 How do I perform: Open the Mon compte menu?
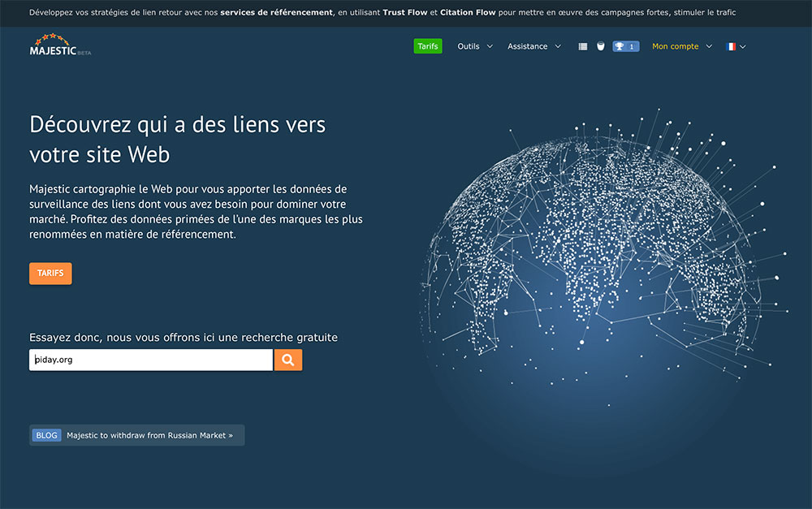tap(676, 46)
